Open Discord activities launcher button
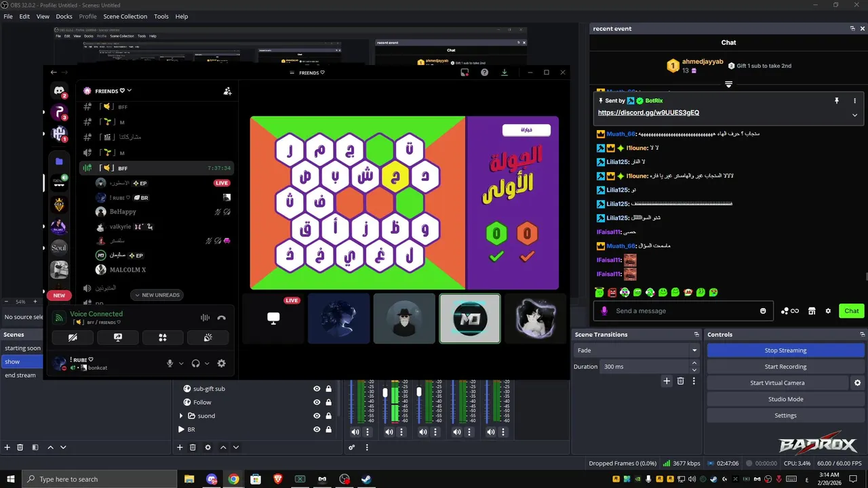 tap(162, 338)
